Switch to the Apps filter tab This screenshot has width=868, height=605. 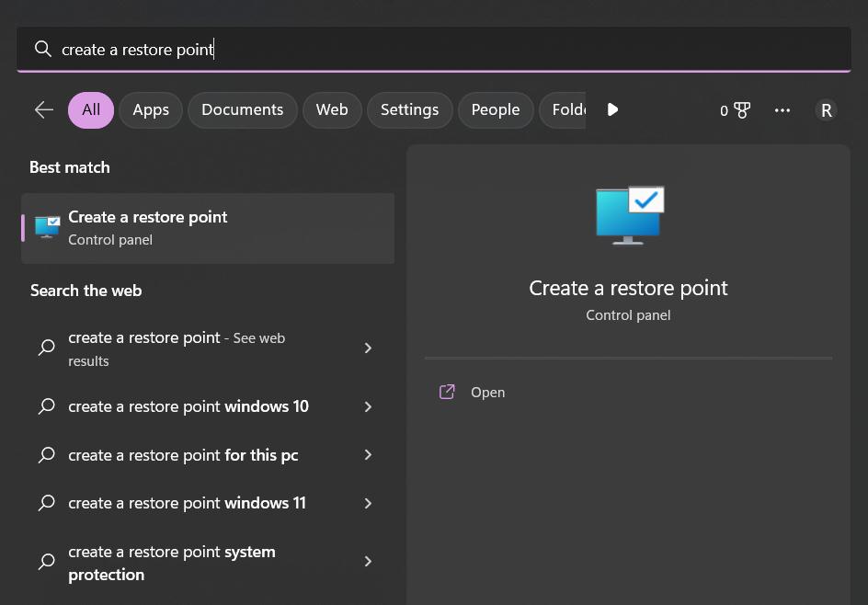151,109
